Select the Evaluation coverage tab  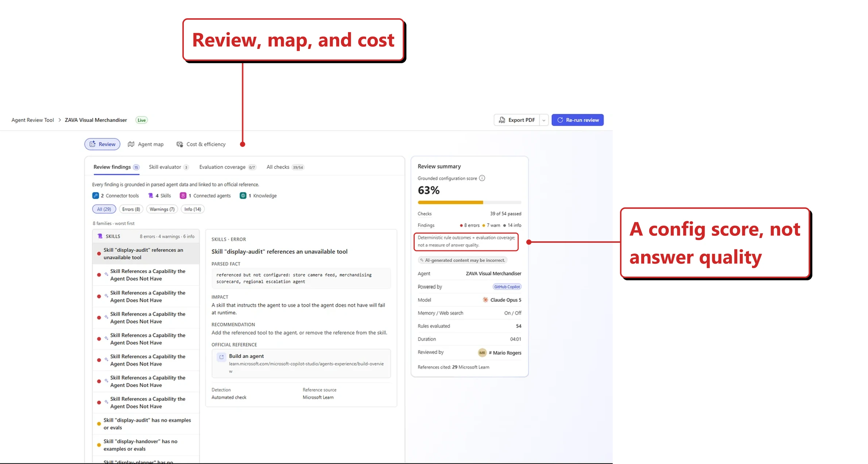click(x=228, y=167)
